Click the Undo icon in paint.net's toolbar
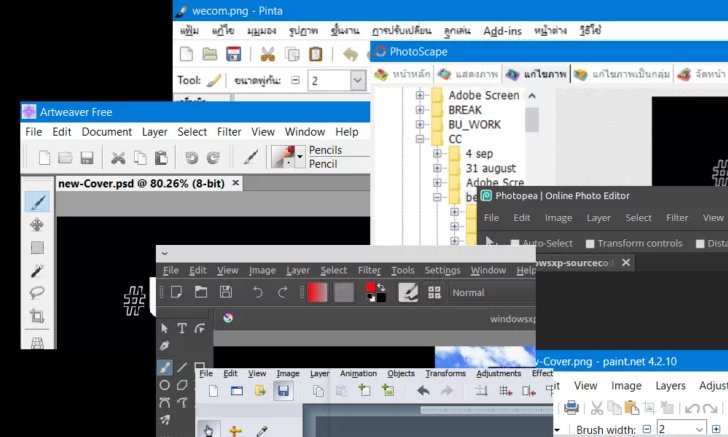728x437 pixels. pos(692,408)
